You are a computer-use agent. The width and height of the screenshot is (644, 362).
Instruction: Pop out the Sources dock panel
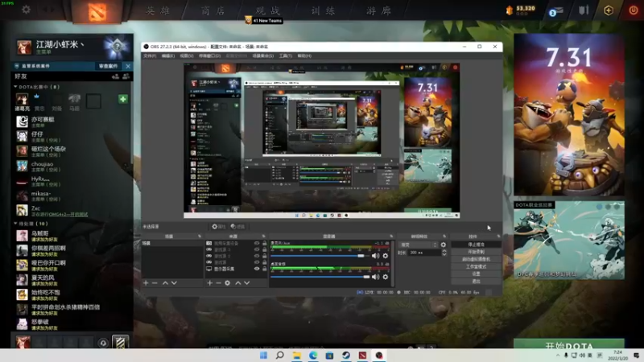tap(263, 237)
